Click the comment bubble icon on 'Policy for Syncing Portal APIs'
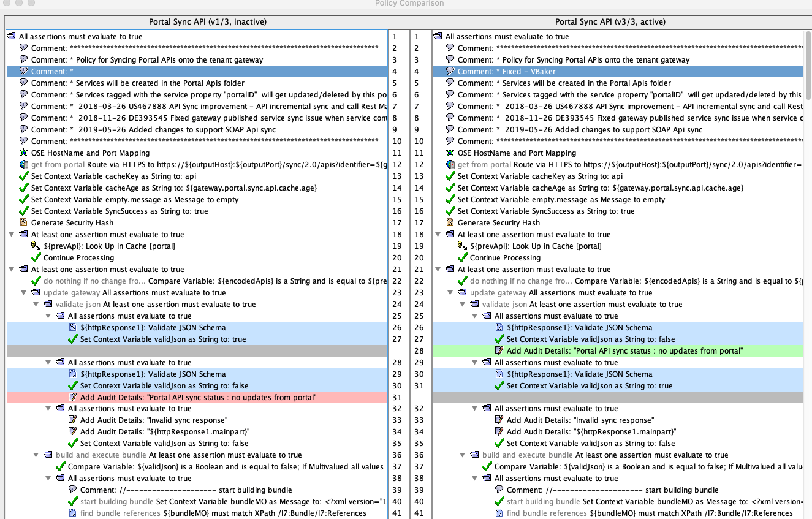This screenshot has height=519, width=812. 23,59
